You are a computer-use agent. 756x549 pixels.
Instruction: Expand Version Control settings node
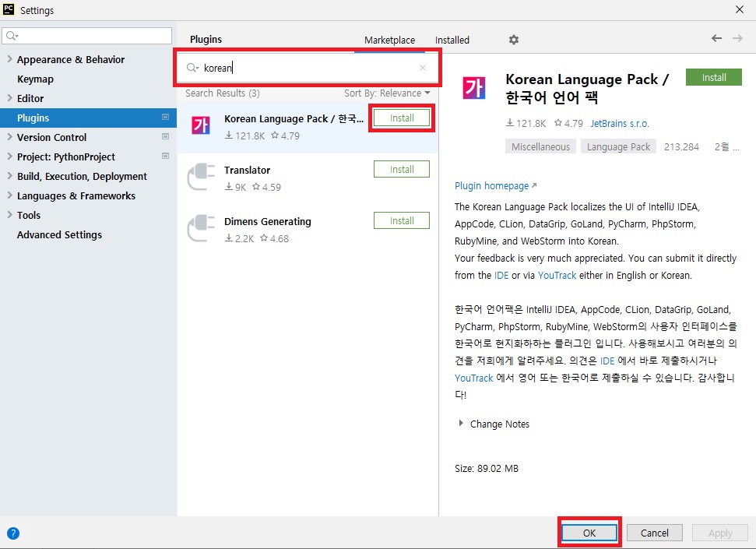[x=9, y=137]
